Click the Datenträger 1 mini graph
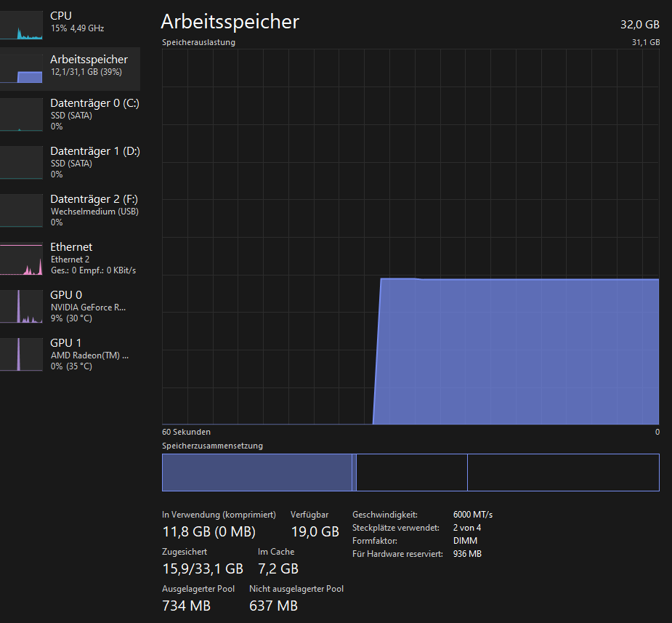The image size is (672, 623). click(x=21, y=163)
